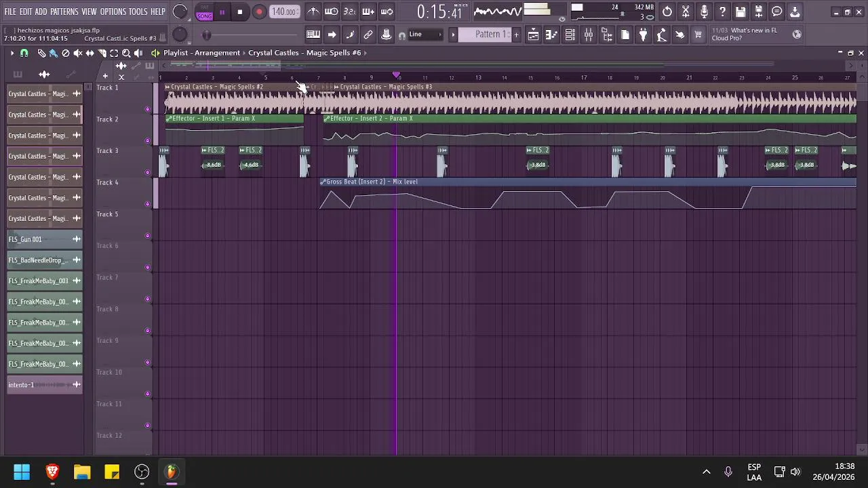868x488 pixels.
Task: Toggle wait for input to start playing
Action: click(x=332, y=12)
